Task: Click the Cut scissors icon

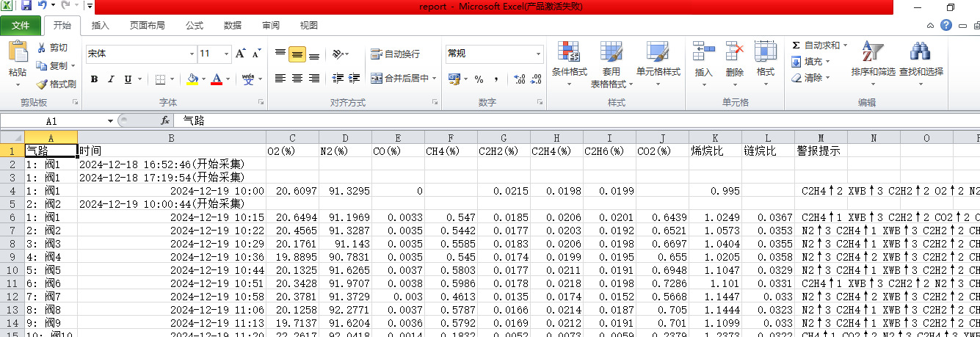Action: [43, 48]
